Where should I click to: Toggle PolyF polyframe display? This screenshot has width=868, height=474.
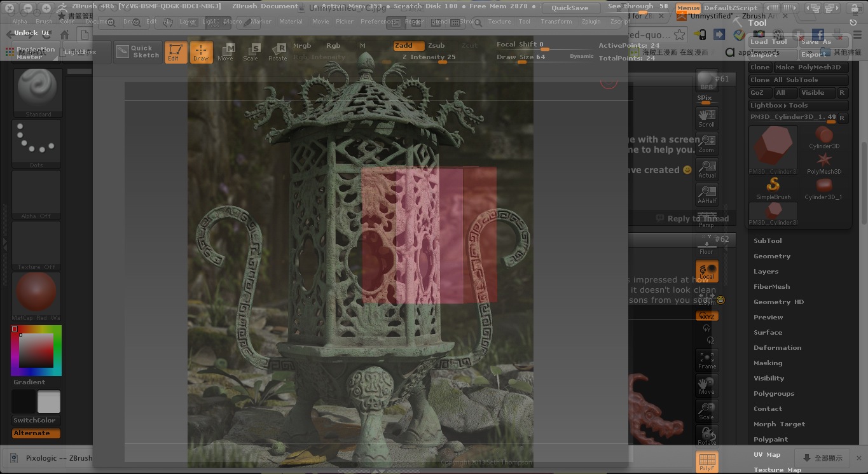(x=706, y=462)
